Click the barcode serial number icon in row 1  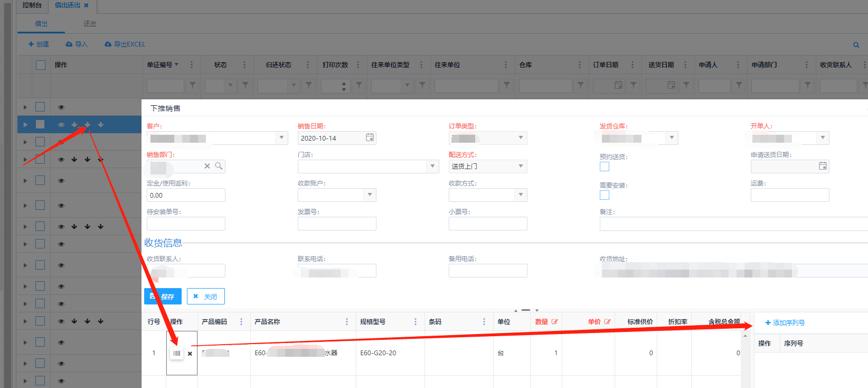pyautogui.click(x=176, y=353)
